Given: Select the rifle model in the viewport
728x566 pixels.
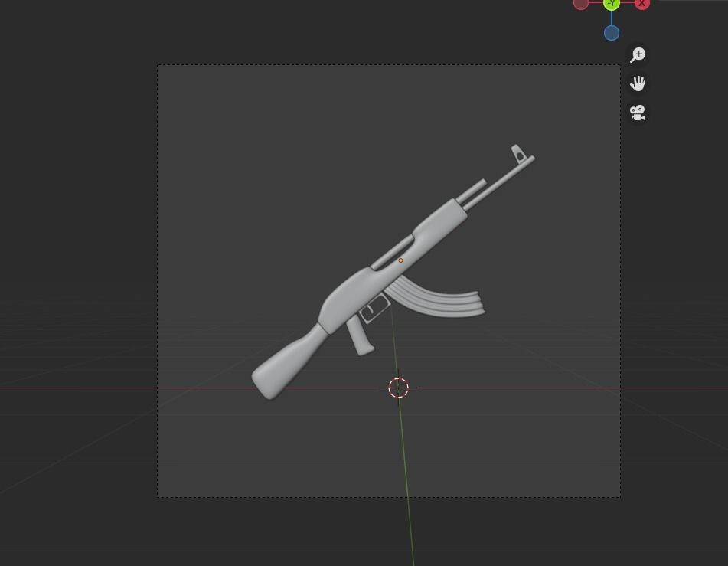Looking at the screenshot, I should point(393,272).
